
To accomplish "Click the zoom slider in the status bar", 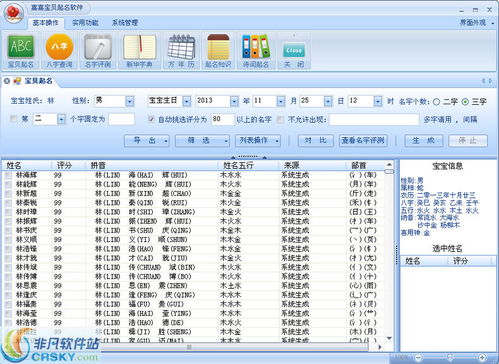I will tap(450, 358).
